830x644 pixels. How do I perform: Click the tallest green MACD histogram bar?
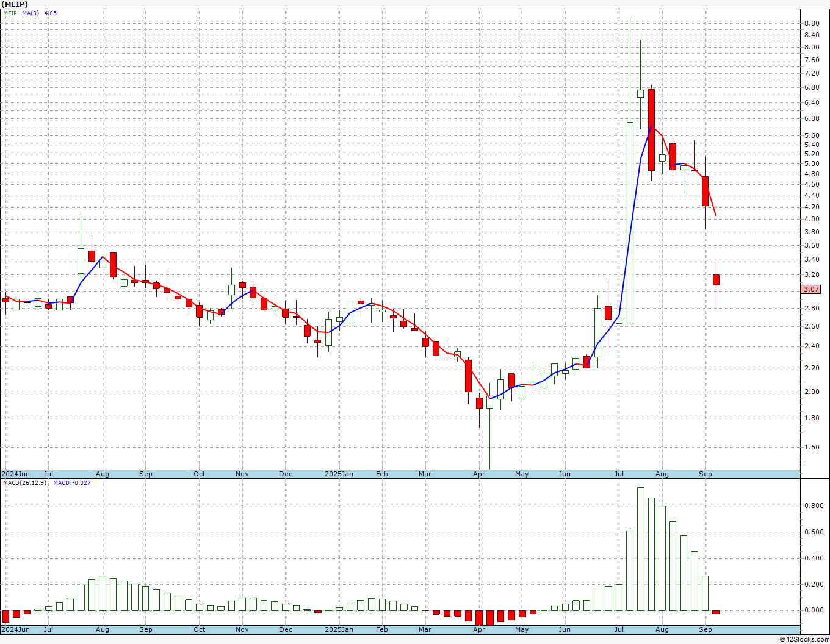click(641, 549)
